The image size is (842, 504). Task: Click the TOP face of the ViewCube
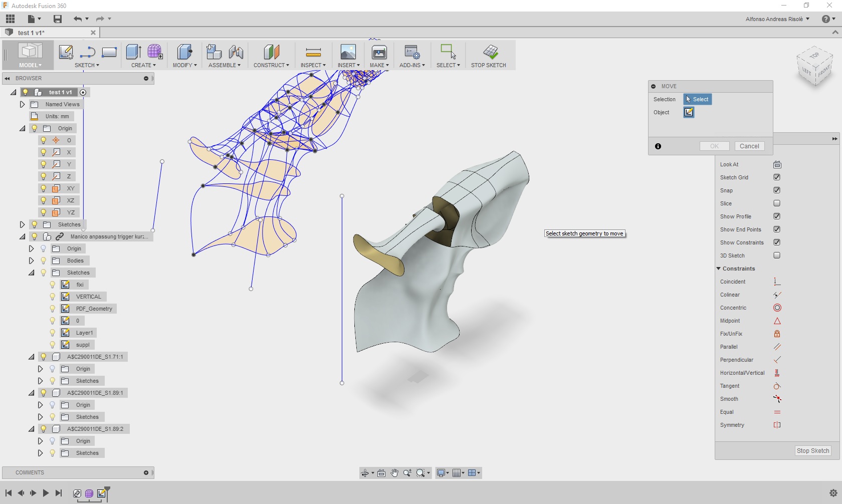(814, 55)
